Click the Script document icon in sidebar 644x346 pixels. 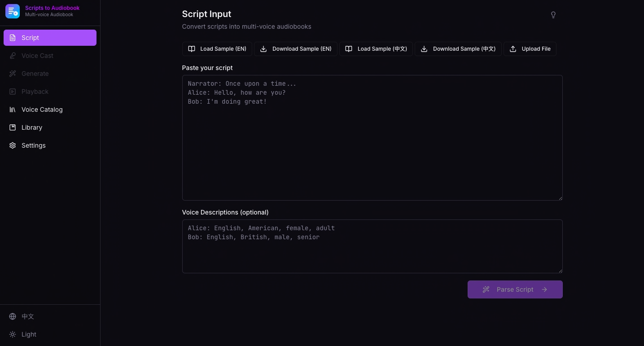(13, 38)
